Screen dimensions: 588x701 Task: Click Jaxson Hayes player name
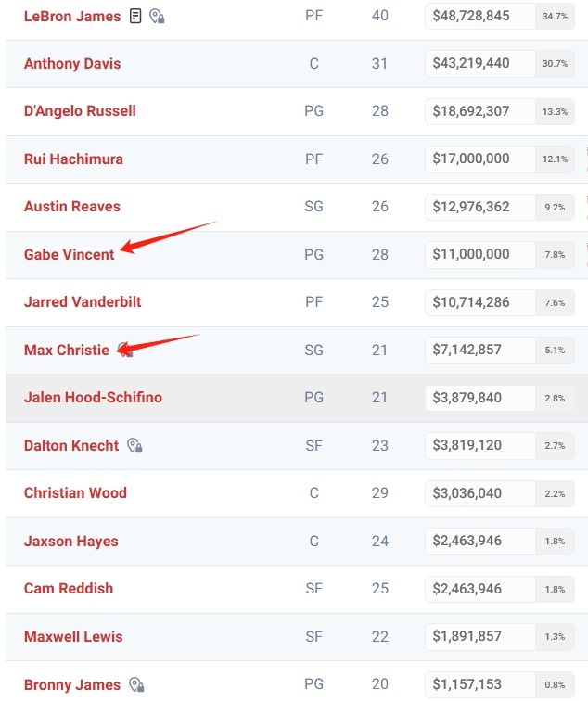tap(71, 541)
